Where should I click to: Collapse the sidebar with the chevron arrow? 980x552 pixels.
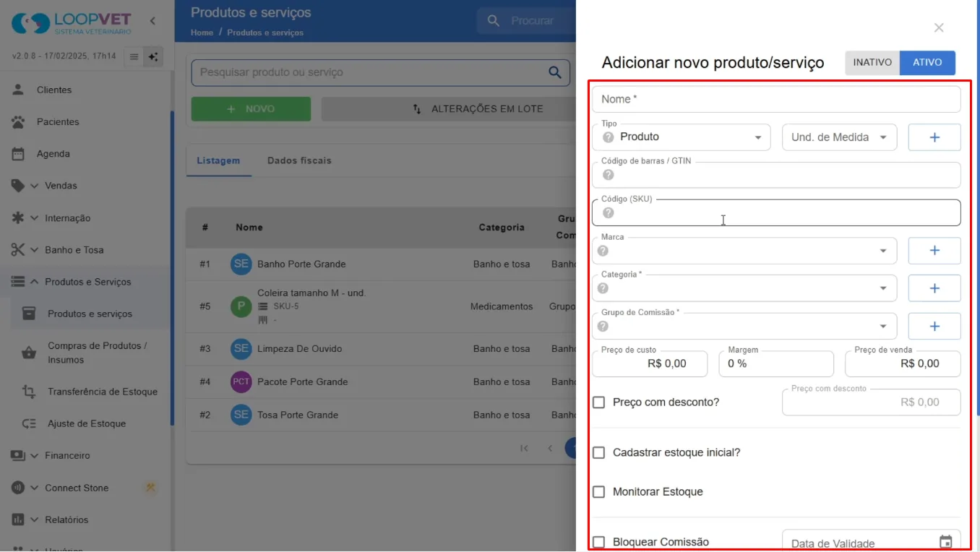tap(152, 21)
